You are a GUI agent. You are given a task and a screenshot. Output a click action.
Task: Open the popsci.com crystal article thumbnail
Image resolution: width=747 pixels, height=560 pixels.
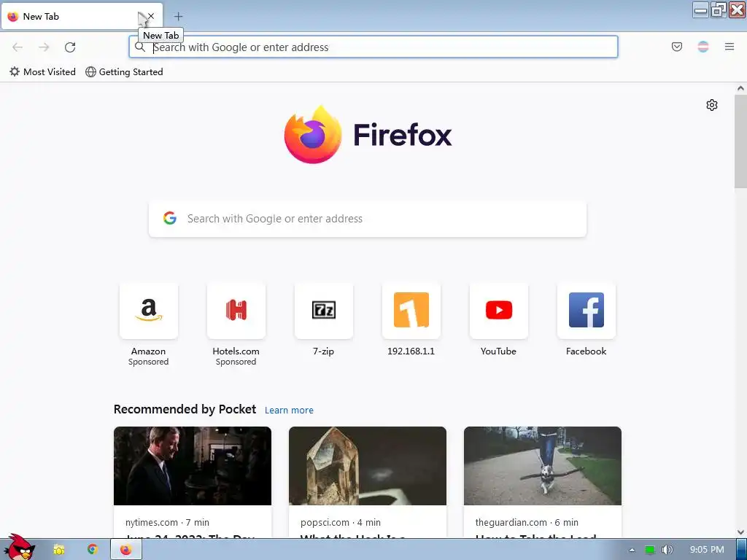pyautogui.click(x=368, y=466)
